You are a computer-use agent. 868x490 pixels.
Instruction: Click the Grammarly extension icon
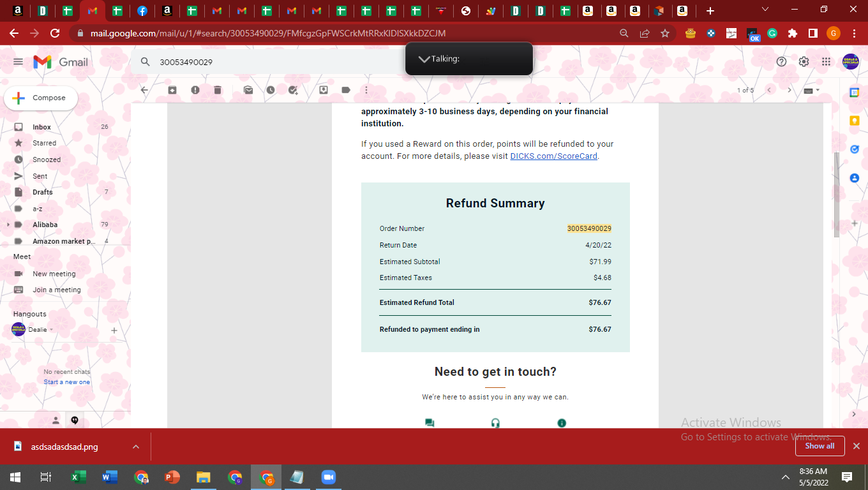click(x=772, y=33)
